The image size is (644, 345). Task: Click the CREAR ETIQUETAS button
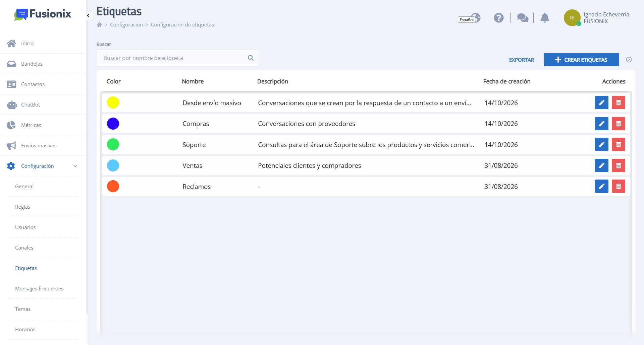click(581, 60)
